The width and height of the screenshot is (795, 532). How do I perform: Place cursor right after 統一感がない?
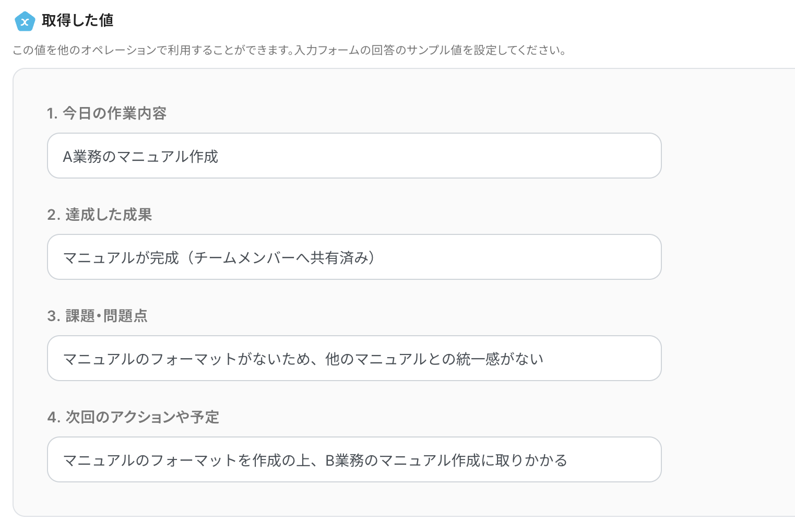(544, 359)
